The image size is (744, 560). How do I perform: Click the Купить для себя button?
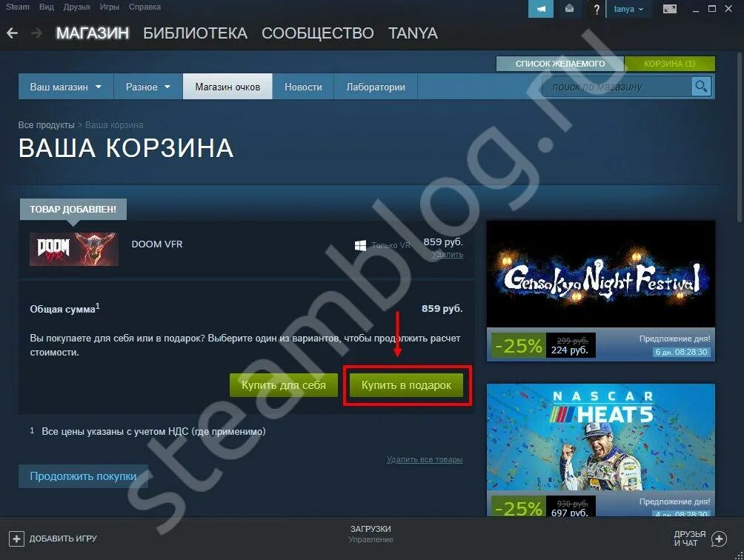click(x=284, y=385)
